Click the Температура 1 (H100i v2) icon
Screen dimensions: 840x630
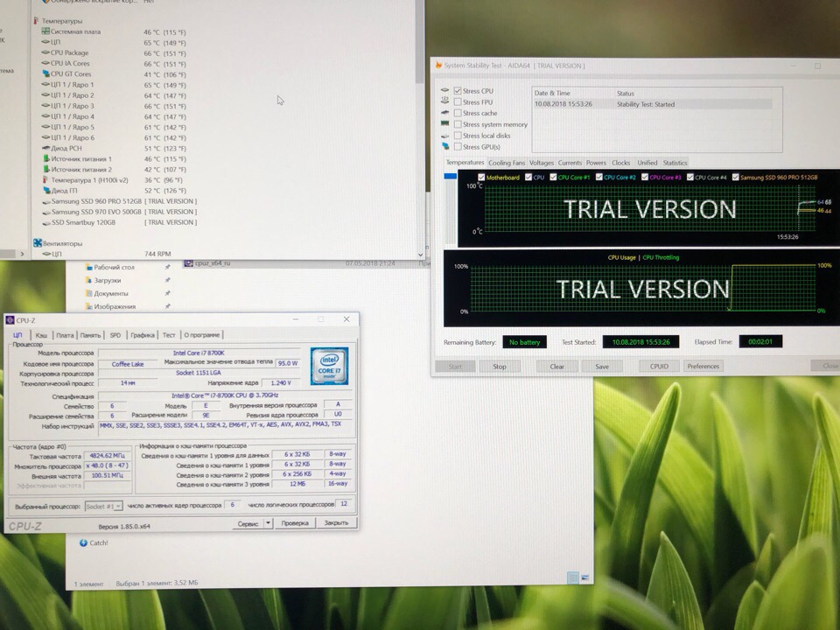pos(46,180)
